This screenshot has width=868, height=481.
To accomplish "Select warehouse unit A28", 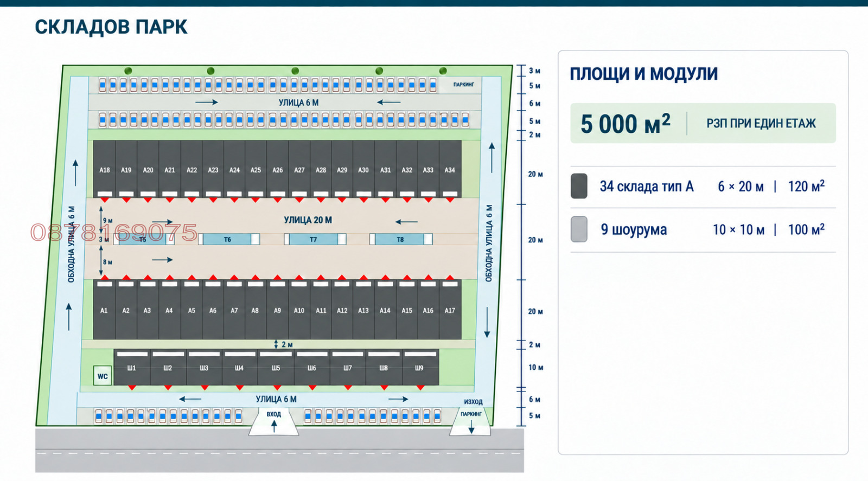I will [321, 169].
